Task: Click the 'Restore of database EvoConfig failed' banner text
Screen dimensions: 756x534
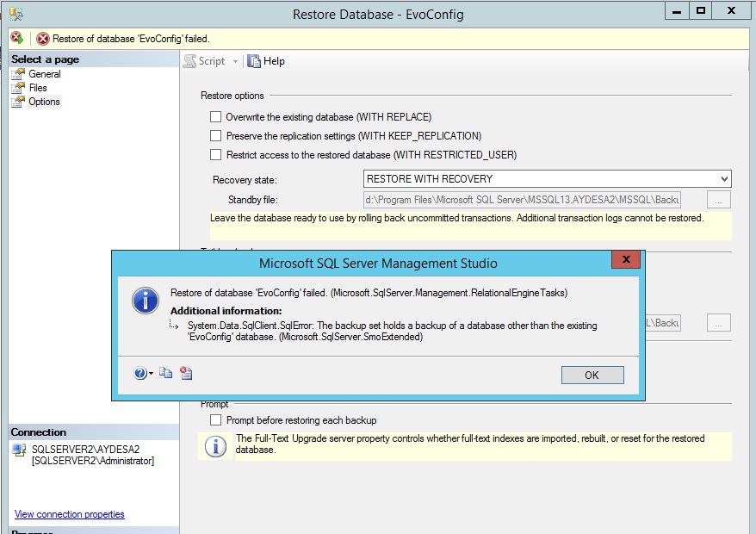Action: [x=131, y=39]
